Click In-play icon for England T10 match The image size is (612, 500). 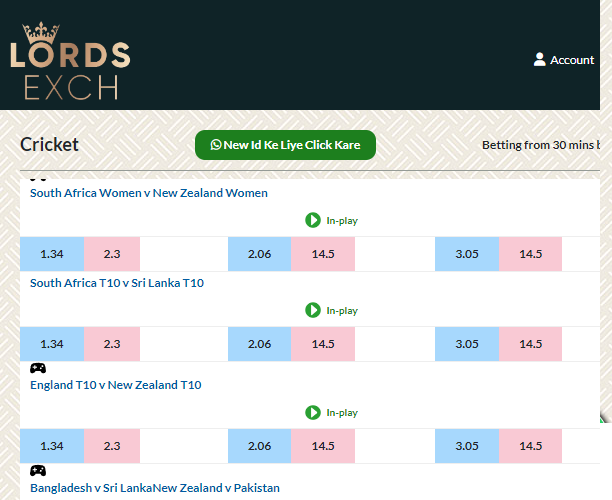point(313,412)
